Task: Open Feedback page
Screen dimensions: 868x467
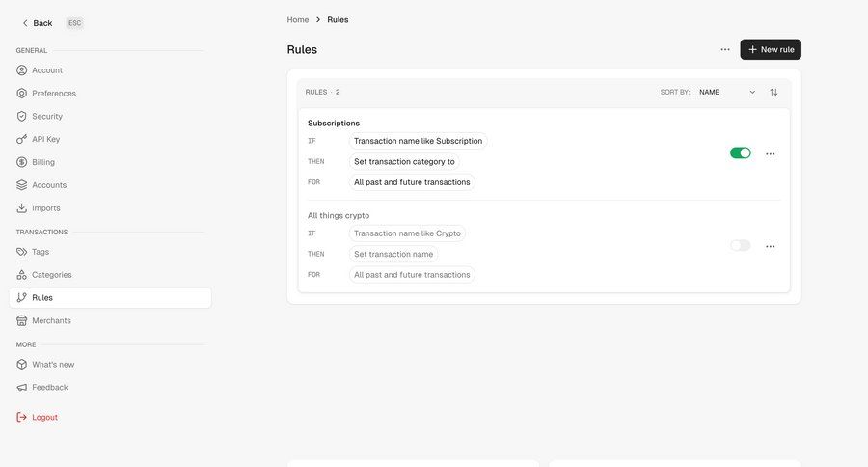Action: click(110, 387)
